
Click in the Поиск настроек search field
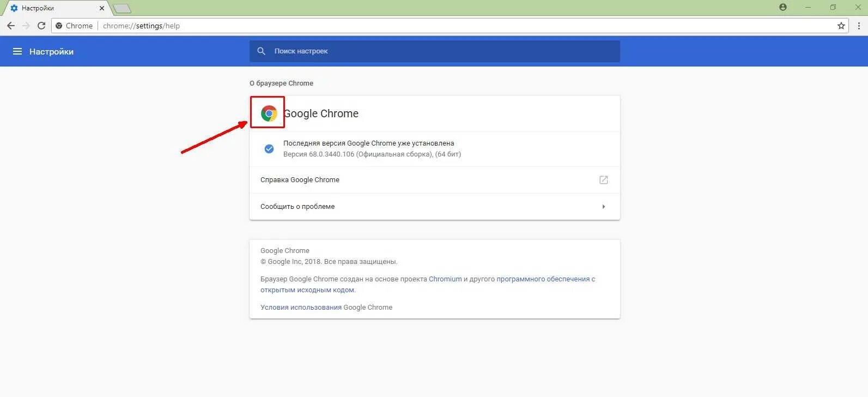point(435,51)
